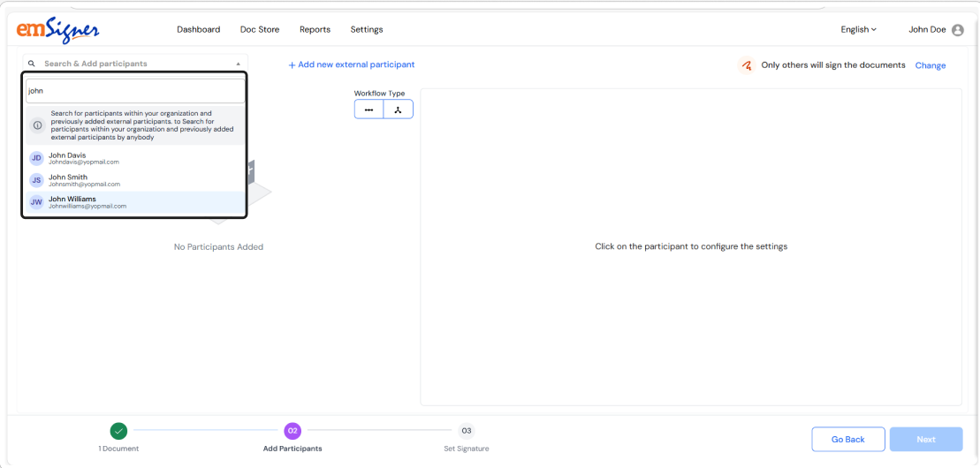
Task: Open the Dashboard menu
Action: (198, 30)
